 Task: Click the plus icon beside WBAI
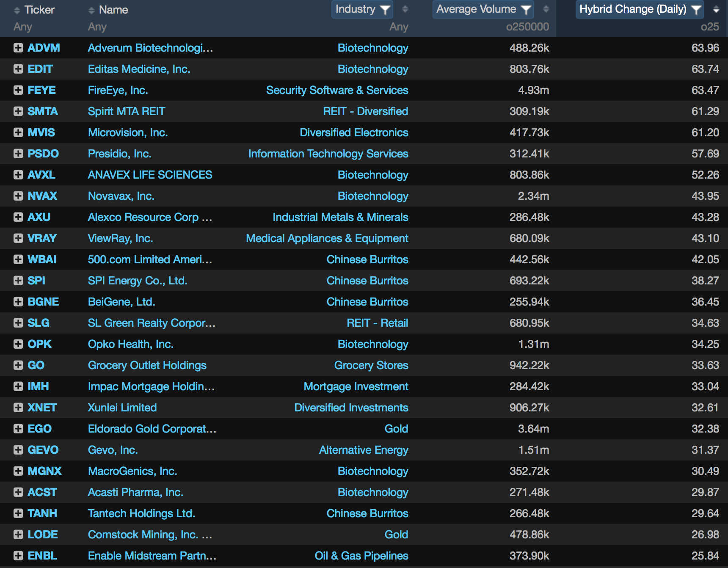tap(18, 259)
